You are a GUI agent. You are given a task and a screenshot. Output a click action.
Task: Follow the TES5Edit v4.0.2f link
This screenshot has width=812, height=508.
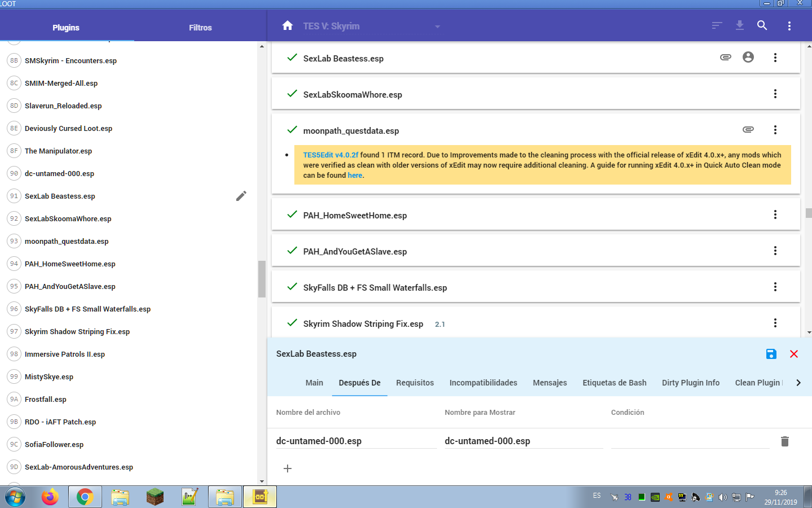tap(330, 155)
